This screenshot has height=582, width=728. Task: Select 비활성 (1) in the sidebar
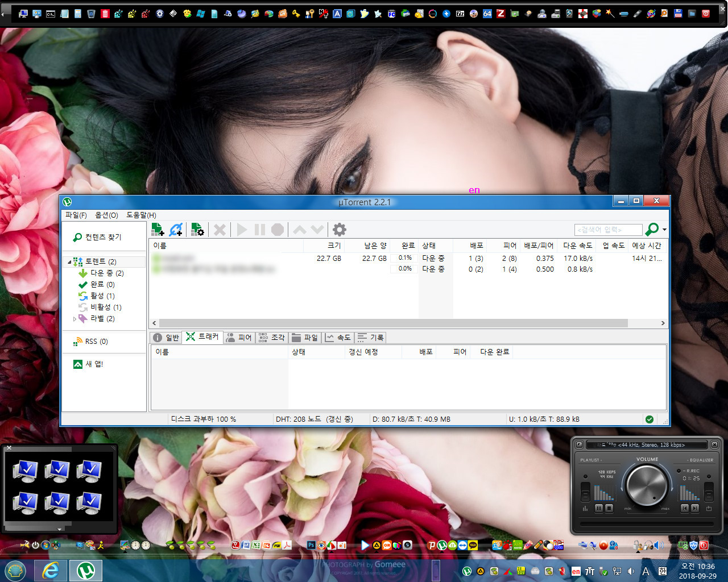100,307
